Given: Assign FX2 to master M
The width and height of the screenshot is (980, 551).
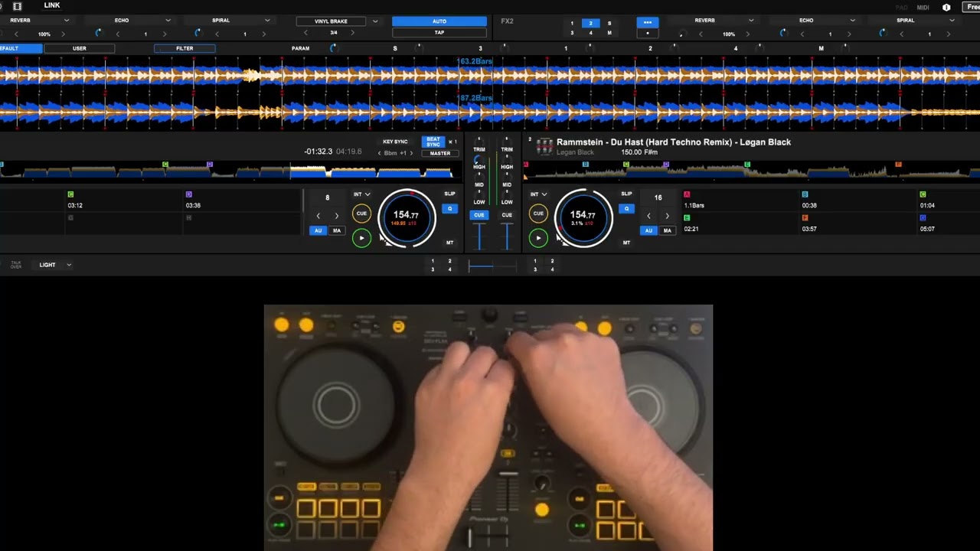Looking at the screenshot, I should click(x=609, y=33).
